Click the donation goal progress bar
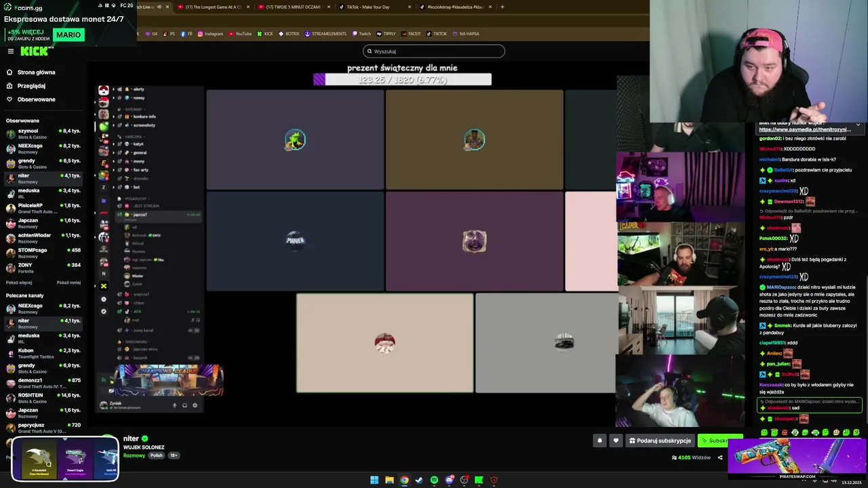Screen dimensions: 868x488 402,80
